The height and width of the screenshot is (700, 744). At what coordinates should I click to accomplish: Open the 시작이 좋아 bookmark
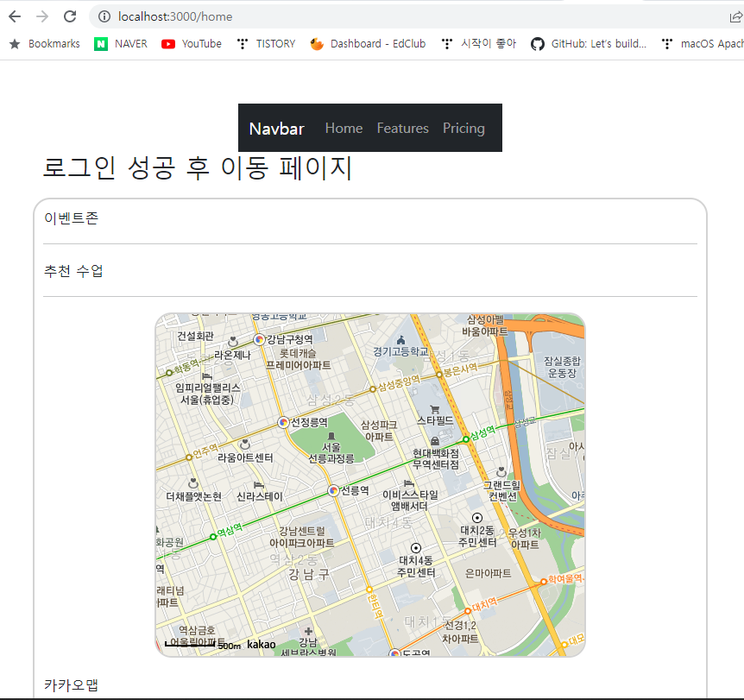point(479,44)
